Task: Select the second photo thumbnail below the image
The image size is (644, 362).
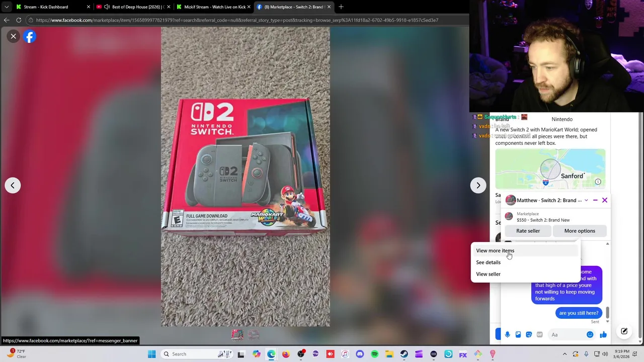Action: pos(254,334)
